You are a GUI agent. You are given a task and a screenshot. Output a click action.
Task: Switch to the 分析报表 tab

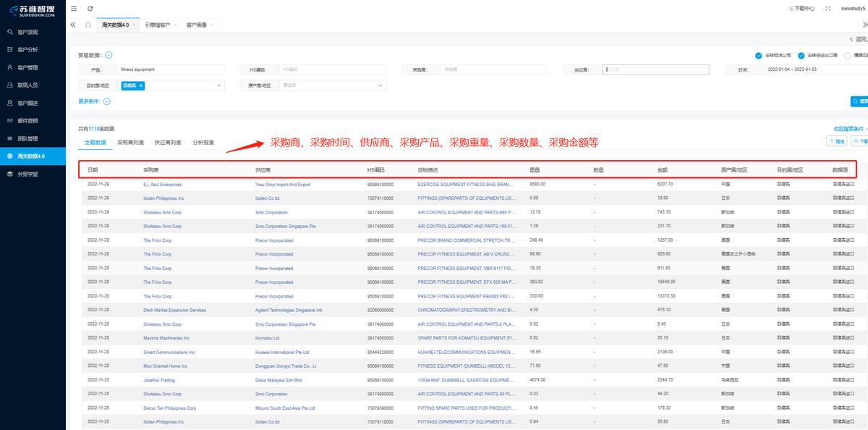tap(203, 143)
